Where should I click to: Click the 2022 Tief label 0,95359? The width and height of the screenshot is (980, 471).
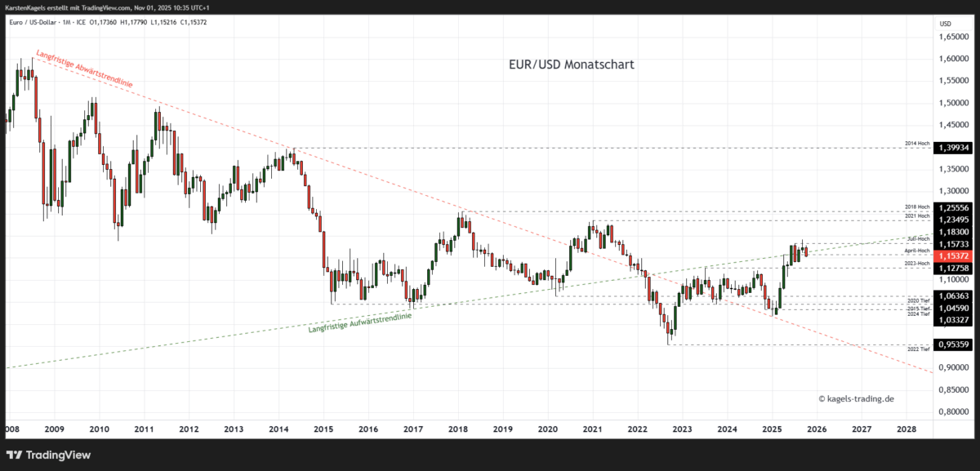point(952,346)
